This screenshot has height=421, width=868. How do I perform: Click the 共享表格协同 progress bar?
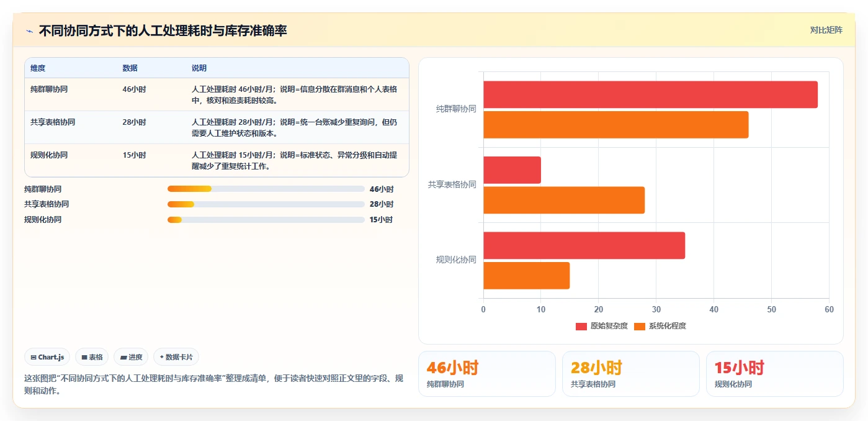266,204
